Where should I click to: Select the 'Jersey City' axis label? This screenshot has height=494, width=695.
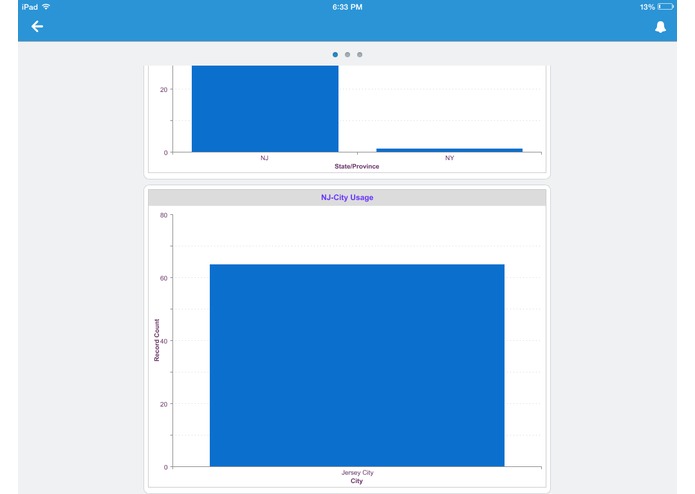pyautogui.click(x=357, y=473)
